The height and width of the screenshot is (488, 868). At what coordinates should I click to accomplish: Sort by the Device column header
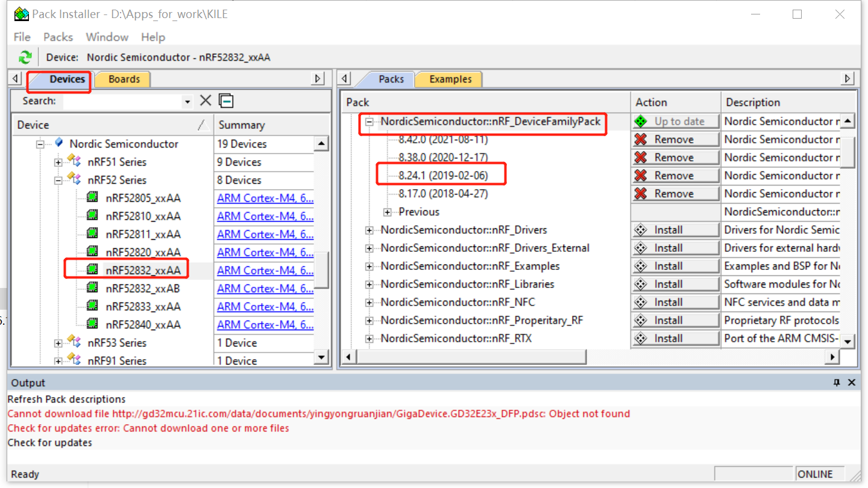tap(113, 125)
